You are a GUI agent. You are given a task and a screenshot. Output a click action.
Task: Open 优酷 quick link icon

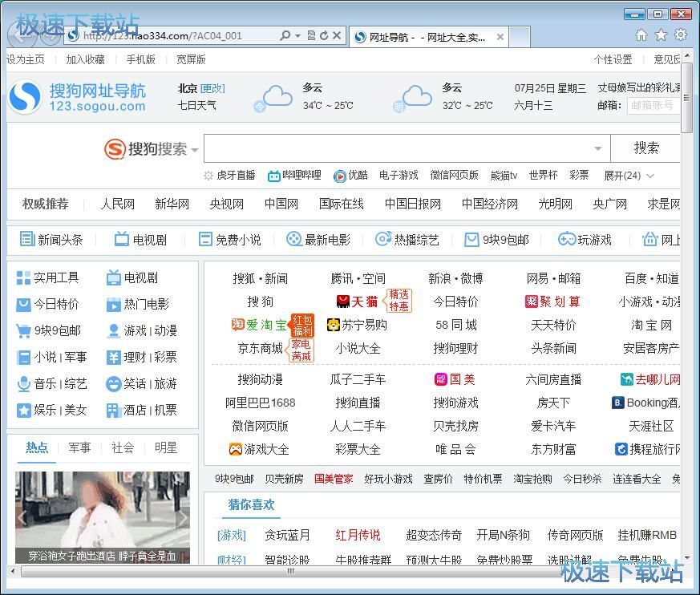pos(340,176)
